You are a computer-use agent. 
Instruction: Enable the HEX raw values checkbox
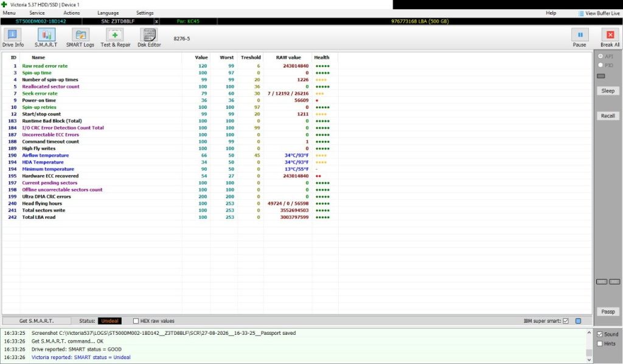coord(136,321)
